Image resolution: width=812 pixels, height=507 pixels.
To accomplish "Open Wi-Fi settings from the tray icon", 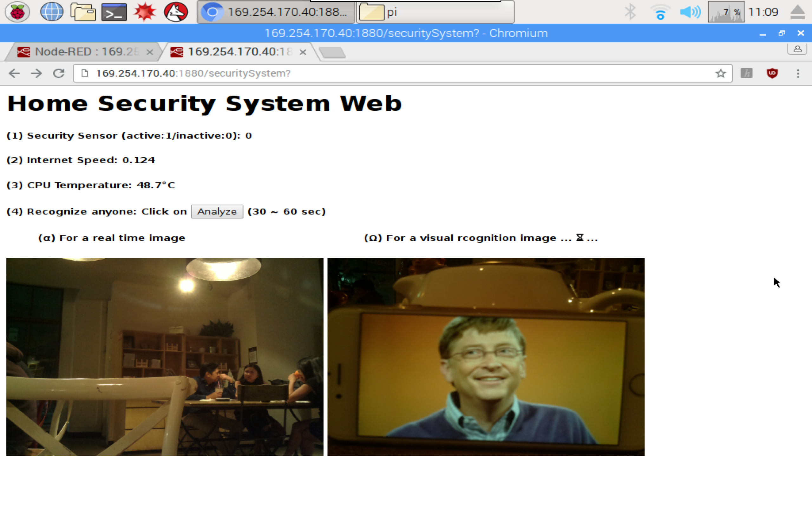I will [x=660, y=12].
